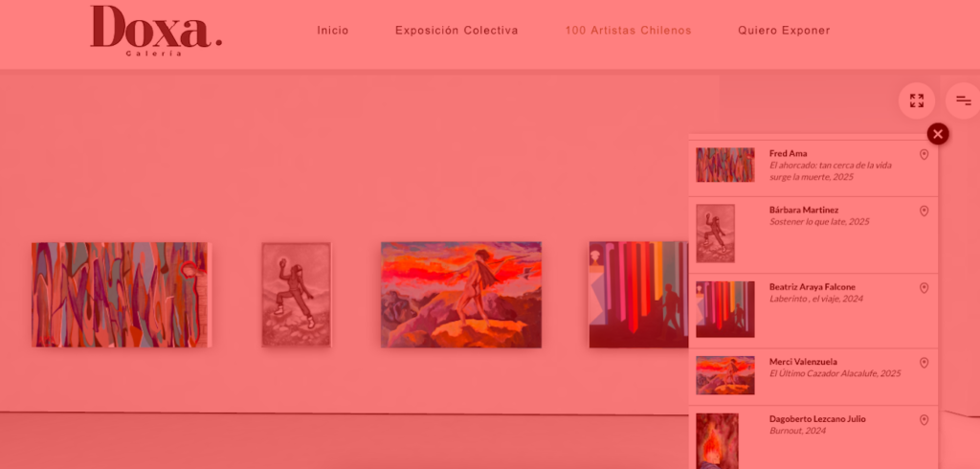Click location pin for Bárbara Martínez
980x469 pixels.
point(924,212)
